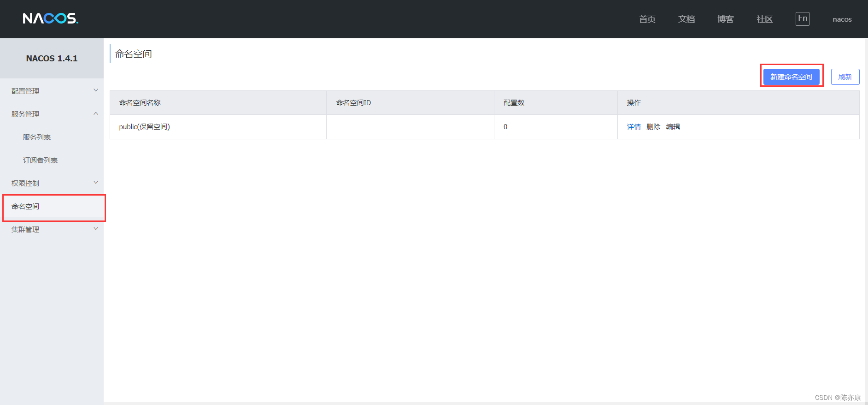Click the public(保留空间) cell

[x=218, y=127]
